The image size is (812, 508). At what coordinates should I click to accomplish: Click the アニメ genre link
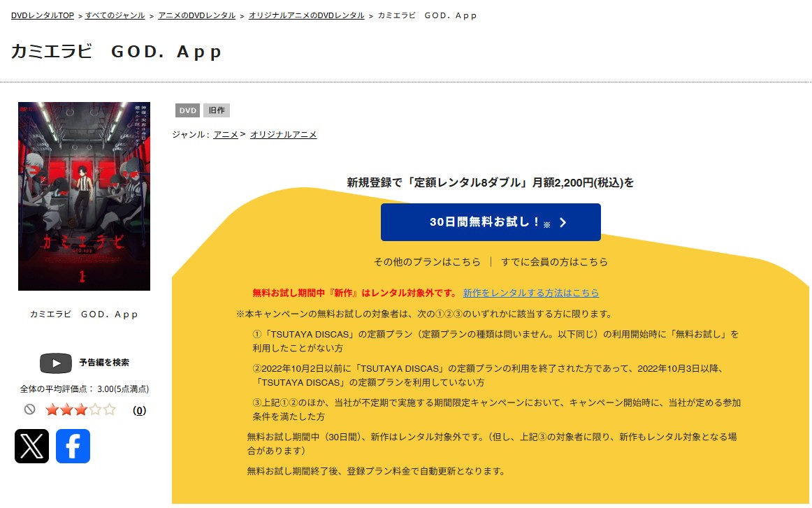coord(226,135)
